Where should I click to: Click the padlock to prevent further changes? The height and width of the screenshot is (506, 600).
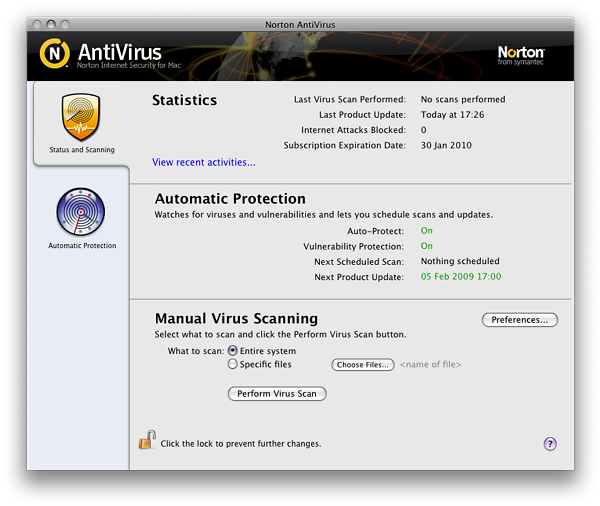point(147,440)
